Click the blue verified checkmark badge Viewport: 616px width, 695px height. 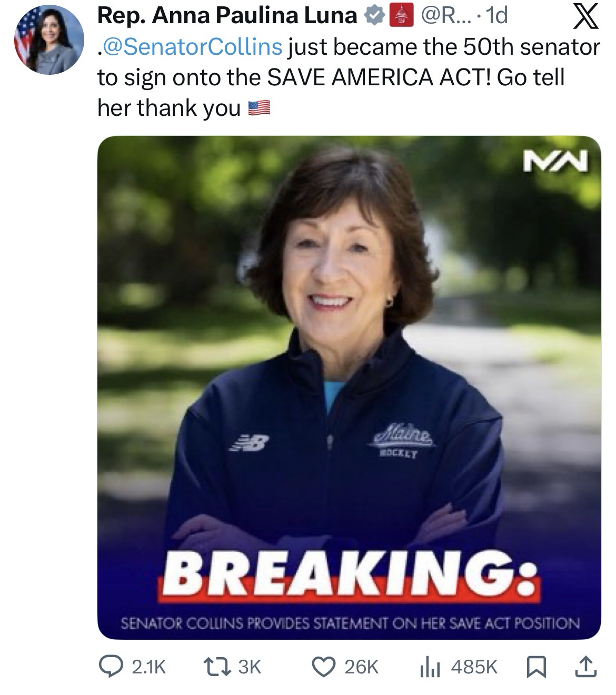point(374,16)
